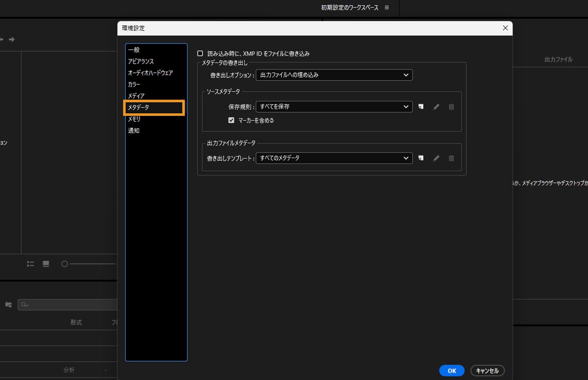588x380 pixels.
Task: Click the folder icon beside the search box
Action: (8, 305)
